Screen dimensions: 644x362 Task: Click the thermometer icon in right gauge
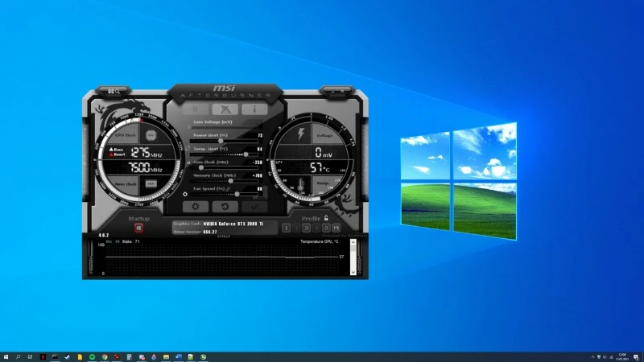click(301, 185)
